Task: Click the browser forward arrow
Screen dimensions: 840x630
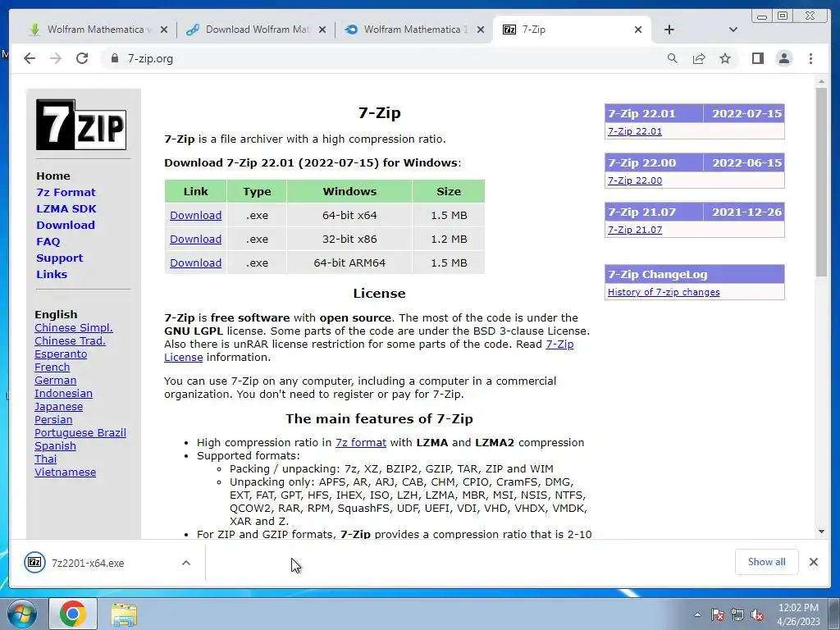Action: (x=56, y=58)
